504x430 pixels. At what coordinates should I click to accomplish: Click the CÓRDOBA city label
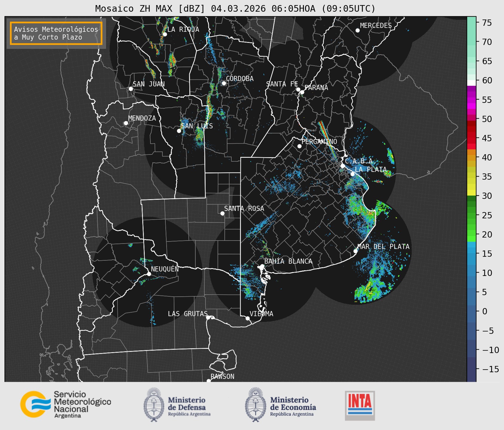click(x=240, y=79)
